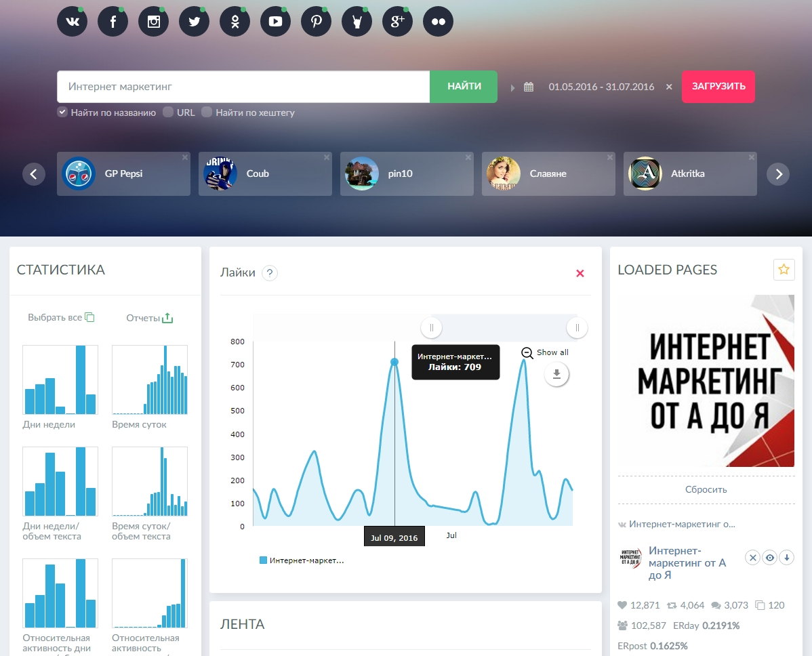This screenshot has height=656, width=812.
Task: Open the Славяне saved page card
Action: (x=548, y=173)
